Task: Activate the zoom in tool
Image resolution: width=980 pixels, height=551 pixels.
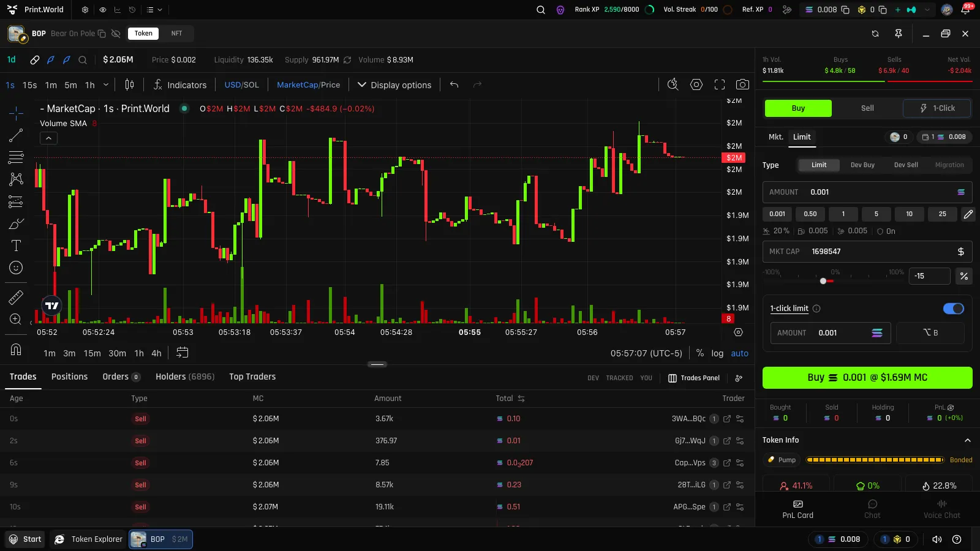Action: (16, 319)
